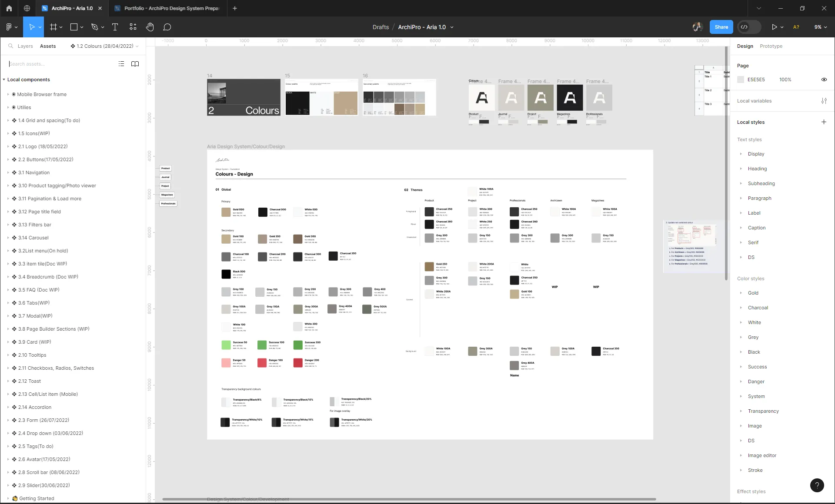Select the Rectangle shape tool
835x504 pixels.
(x=74, y=27)
